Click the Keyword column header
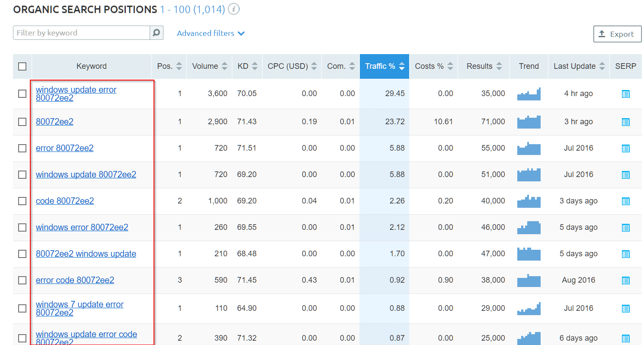644x345 pixels. pos(92,66)
